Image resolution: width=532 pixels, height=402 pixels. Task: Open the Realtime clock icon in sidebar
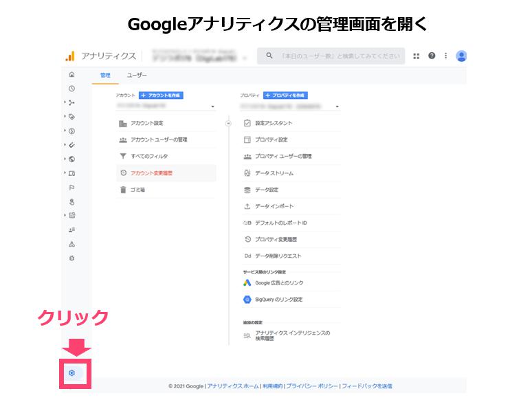pyautogui.click(x=71, y=89)
